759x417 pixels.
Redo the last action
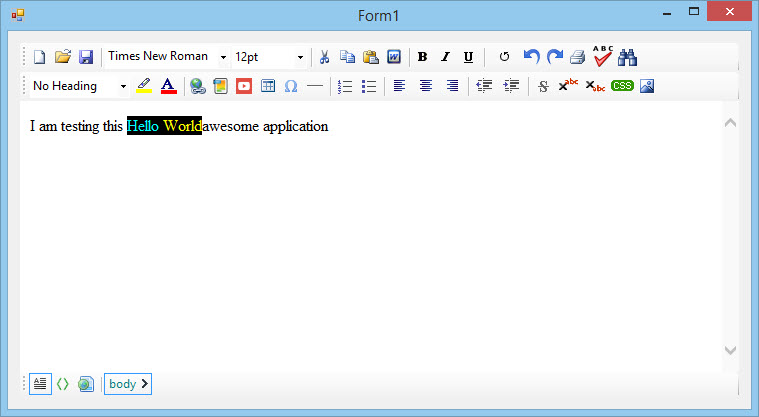[555, 57]
